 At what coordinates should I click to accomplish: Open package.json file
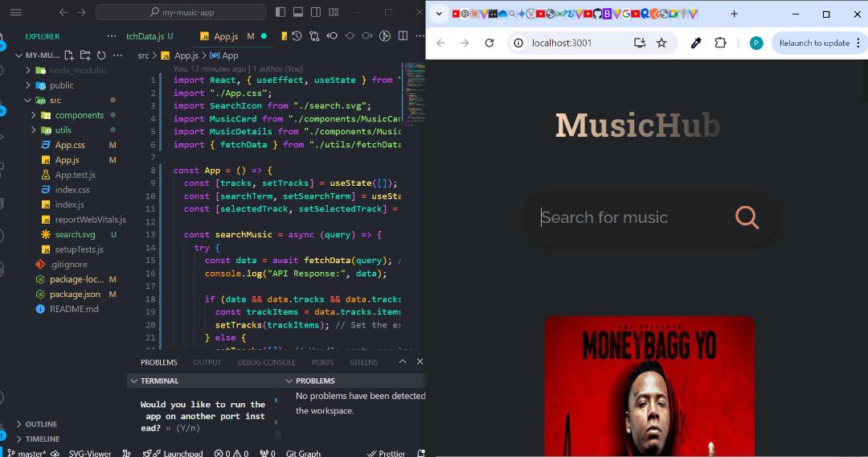pyautogui.click(x=75, y=294)
